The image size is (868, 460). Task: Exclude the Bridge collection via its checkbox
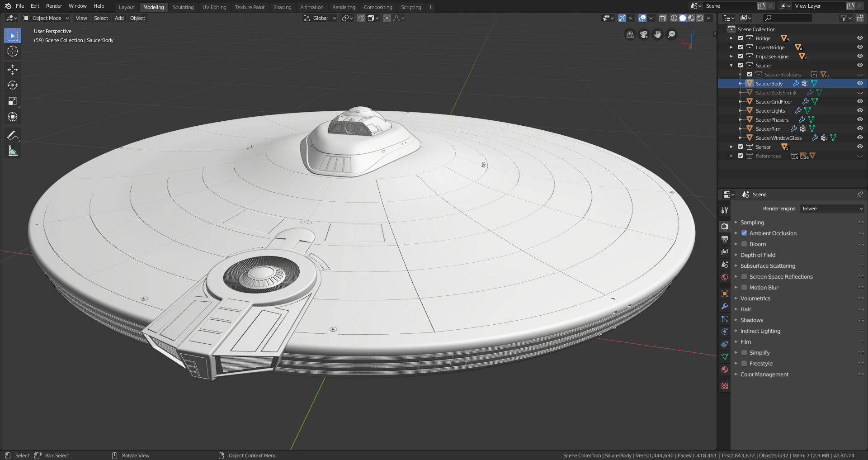coord(741,38)
